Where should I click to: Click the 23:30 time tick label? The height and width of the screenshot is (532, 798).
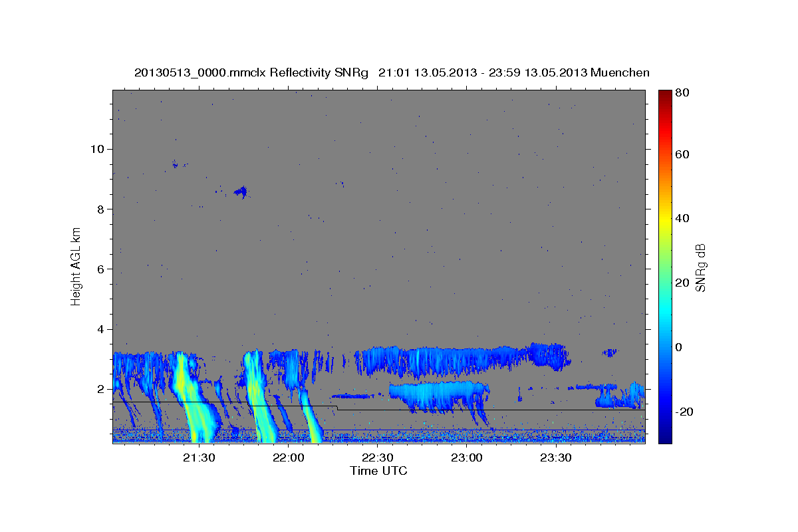[556, 458]
